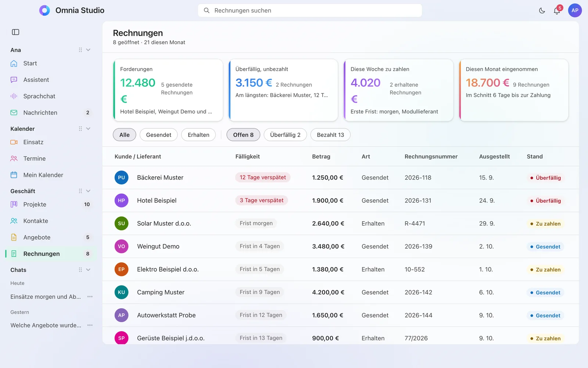Open Angebote document icon
Viewport: 588px width, 368px height.
coord(14,237)
